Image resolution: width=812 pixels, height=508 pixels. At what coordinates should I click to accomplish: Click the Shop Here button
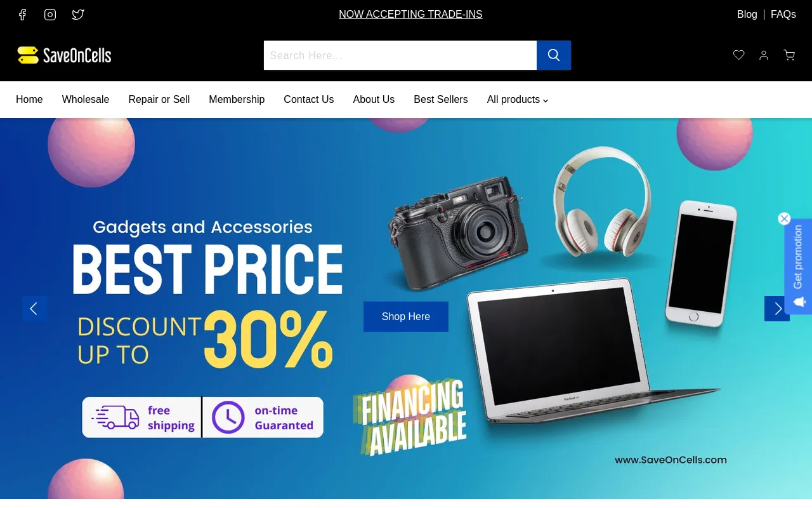coord(406,317)
